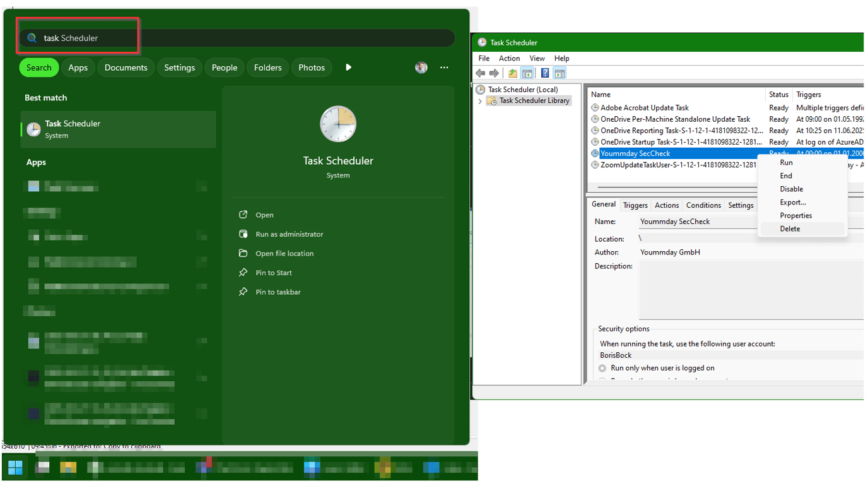
Task: Click the Forward arrow in Task Scheduler toolbar
Action: point(494,73)
